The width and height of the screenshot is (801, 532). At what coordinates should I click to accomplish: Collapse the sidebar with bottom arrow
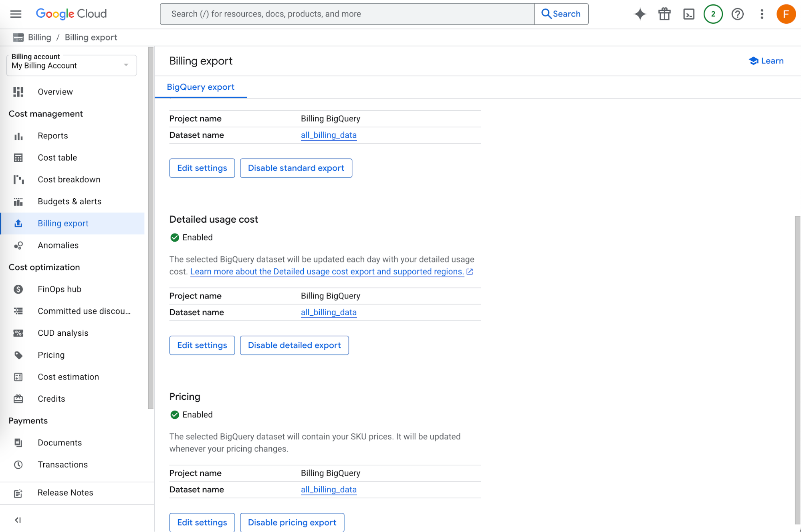click(x=18, y=520)
